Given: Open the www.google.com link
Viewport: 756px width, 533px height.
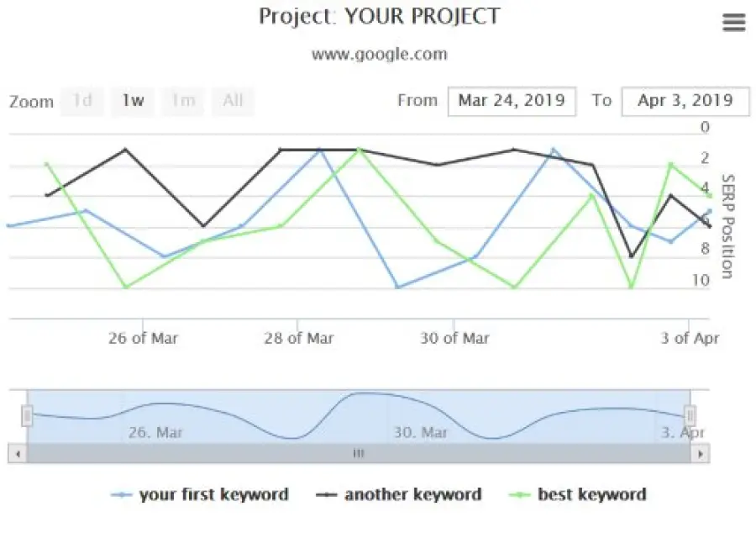Looking at the screenshot, I should (x=380, y=54).
